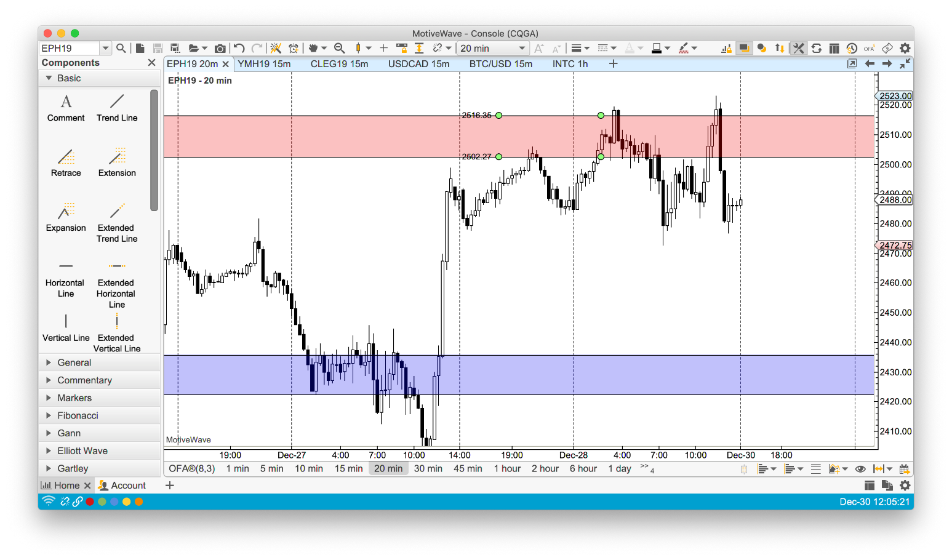This screenshot has height=560, width=952.
Task: Click the alarm clock alert icon
Action: point(294,48)
